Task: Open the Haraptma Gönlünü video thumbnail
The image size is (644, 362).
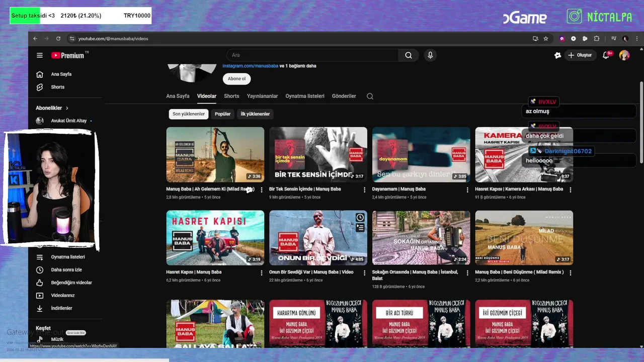Action: click(x=318, y=323)
